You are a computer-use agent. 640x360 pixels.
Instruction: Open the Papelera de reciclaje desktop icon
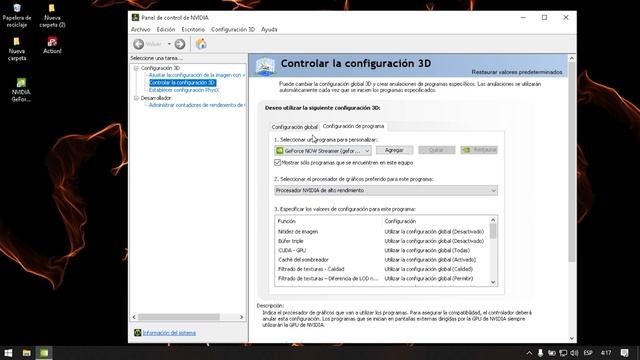coord(17,16)
